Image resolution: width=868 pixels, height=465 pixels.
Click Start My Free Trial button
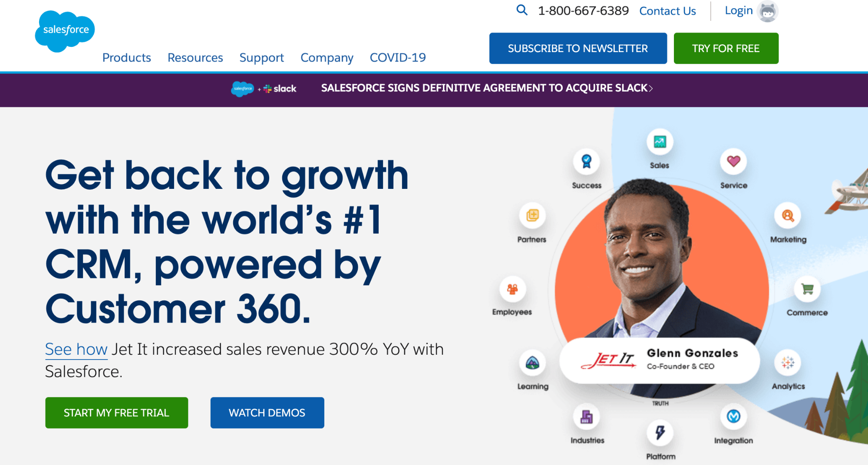coord(116,412)
